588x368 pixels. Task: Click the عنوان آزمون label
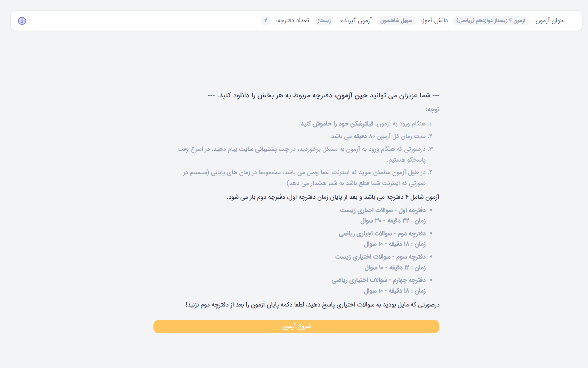click(x=549, y=21)
